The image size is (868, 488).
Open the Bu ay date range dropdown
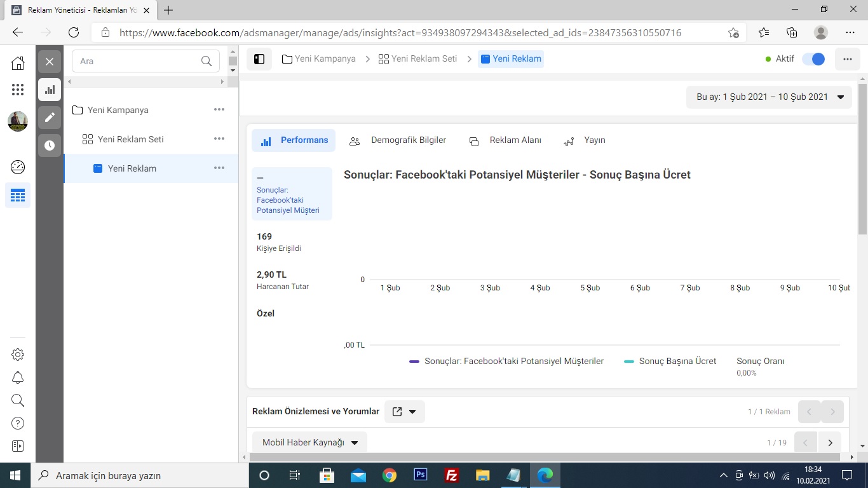pos(769,97)
